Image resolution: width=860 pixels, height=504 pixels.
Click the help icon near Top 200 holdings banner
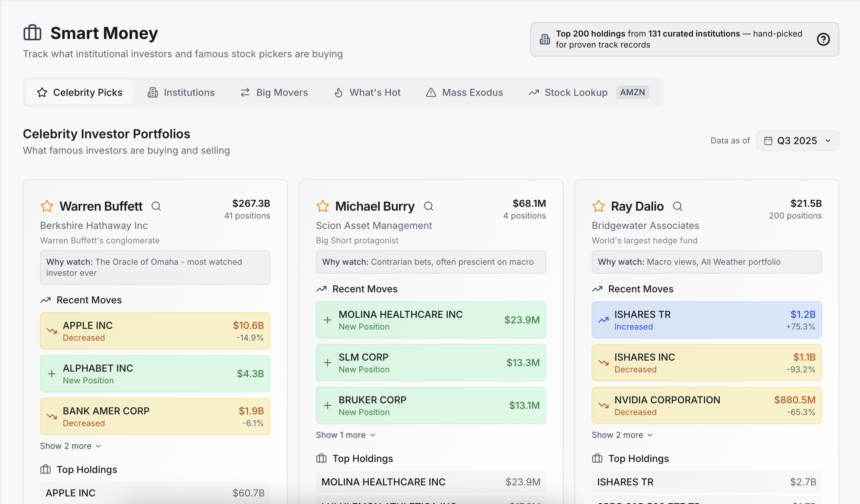coord(824,39)
